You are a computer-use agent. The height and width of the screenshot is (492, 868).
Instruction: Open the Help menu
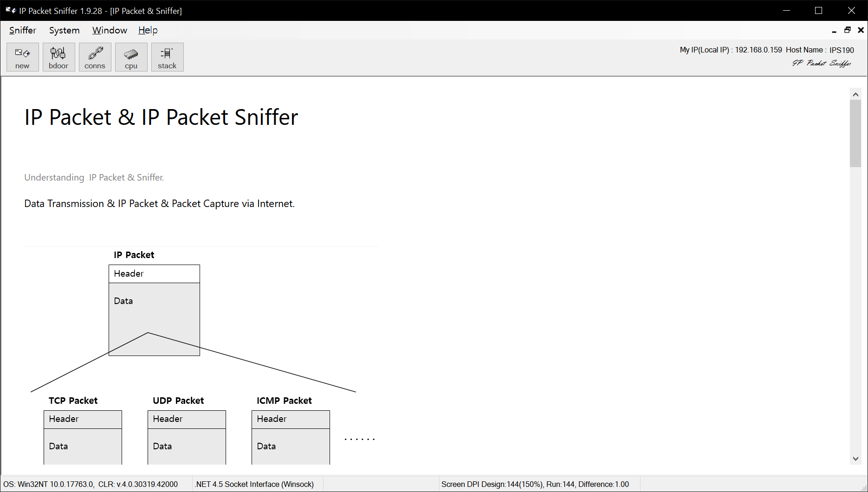point(148,30)
